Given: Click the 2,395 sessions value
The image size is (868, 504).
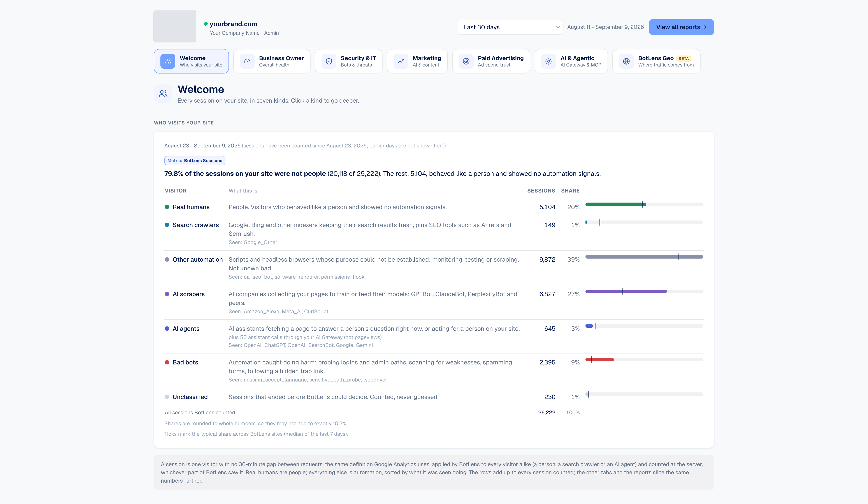Looking at the screenshot, I should tap(547, 362).
